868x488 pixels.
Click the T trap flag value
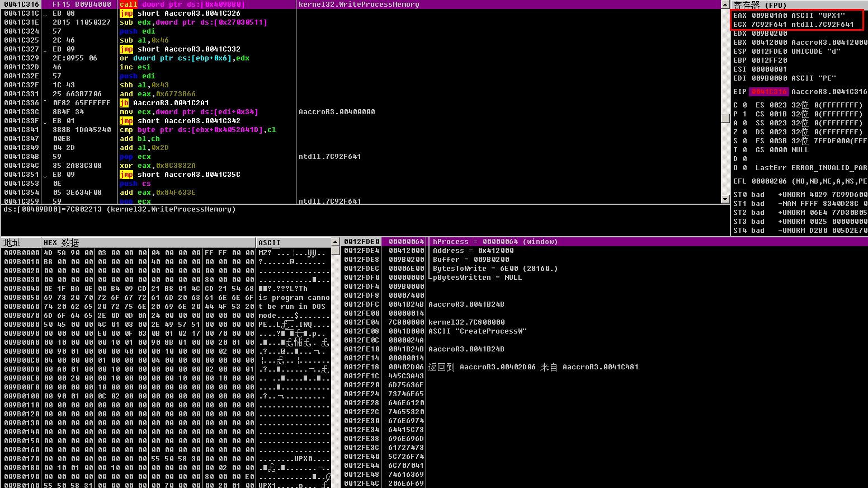click(745, 150)
